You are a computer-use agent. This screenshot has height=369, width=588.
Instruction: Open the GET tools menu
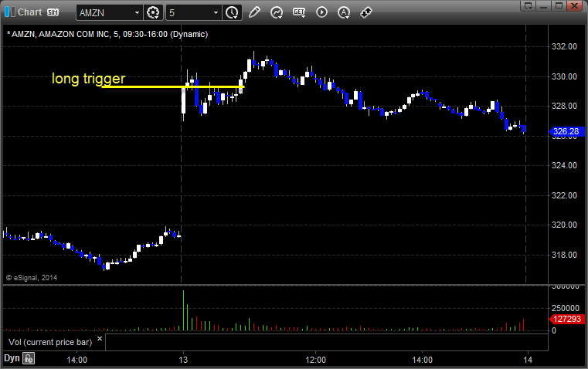[x=299, y=12]
